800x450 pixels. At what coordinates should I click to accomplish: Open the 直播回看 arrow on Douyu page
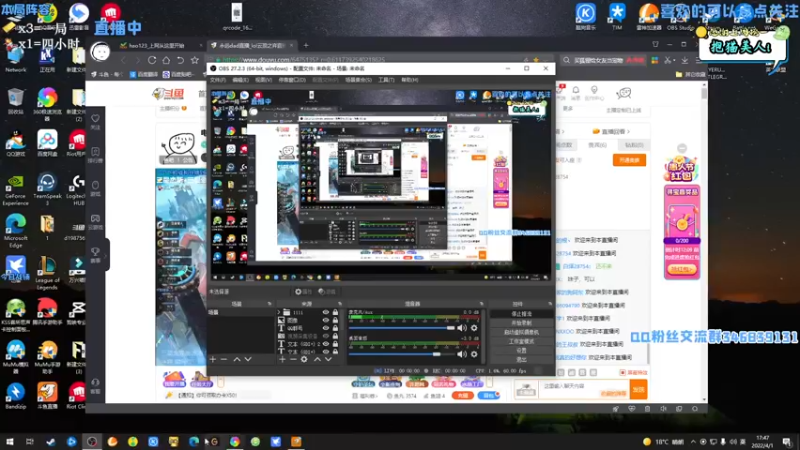(x=628, y=132)
